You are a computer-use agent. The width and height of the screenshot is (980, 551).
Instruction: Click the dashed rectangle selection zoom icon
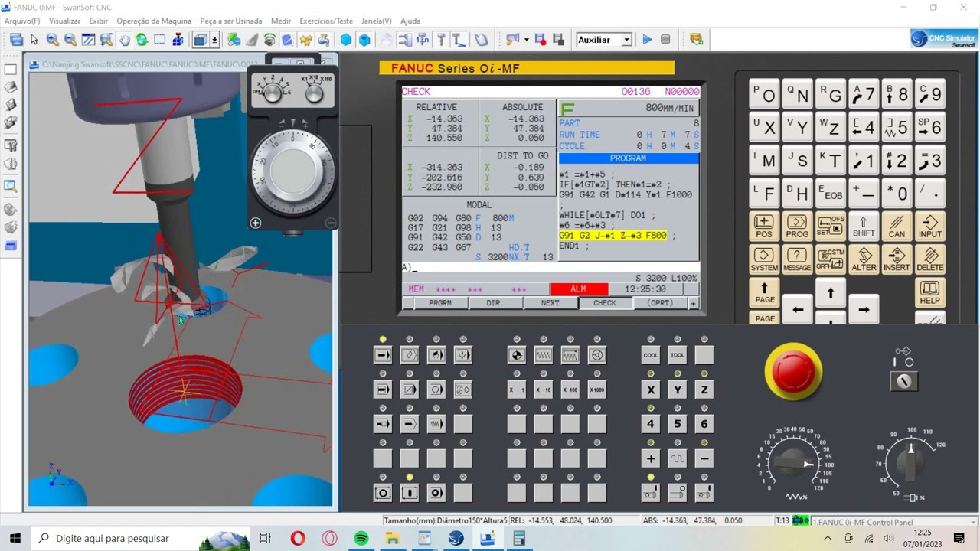pyautogui.click(x=160, y=40)
